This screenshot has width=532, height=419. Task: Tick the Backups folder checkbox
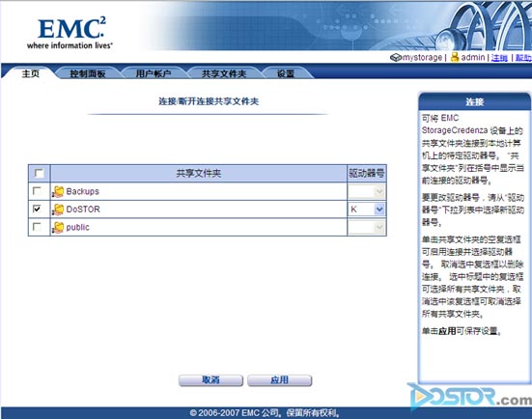[x=37, y=191]
